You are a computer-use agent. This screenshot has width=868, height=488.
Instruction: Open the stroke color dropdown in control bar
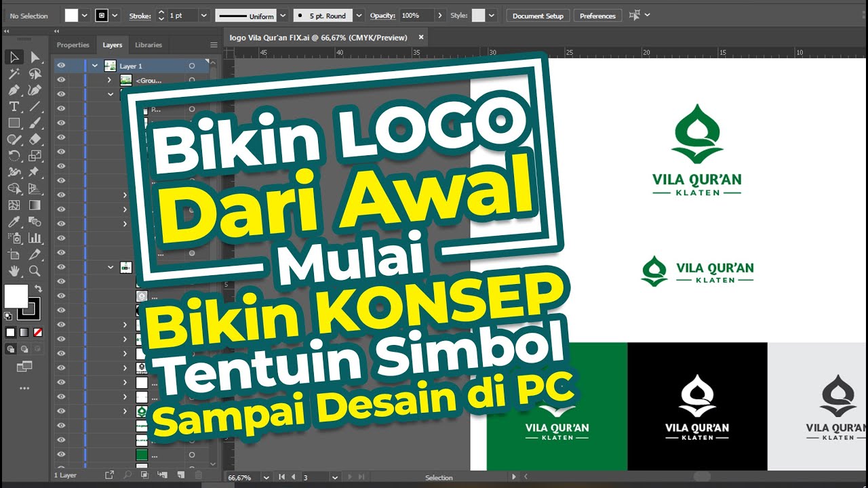point(115,15)
